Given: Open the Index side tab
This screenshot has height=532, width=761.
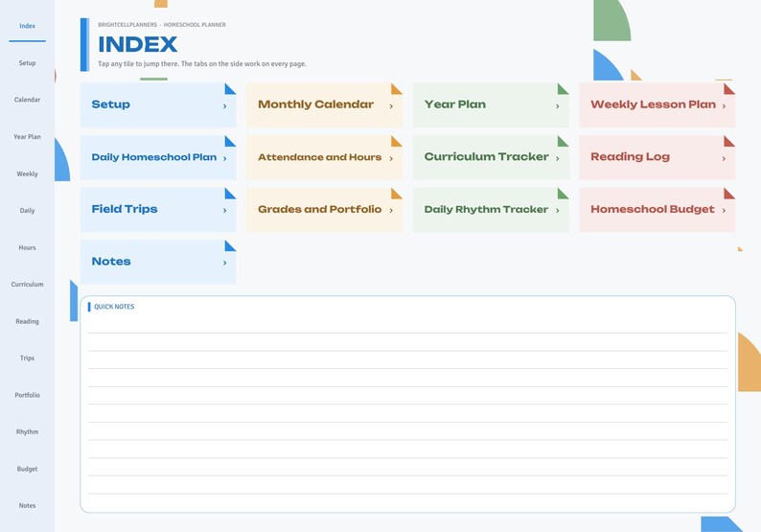Looking at the screenshot, I should pos(27,26).
